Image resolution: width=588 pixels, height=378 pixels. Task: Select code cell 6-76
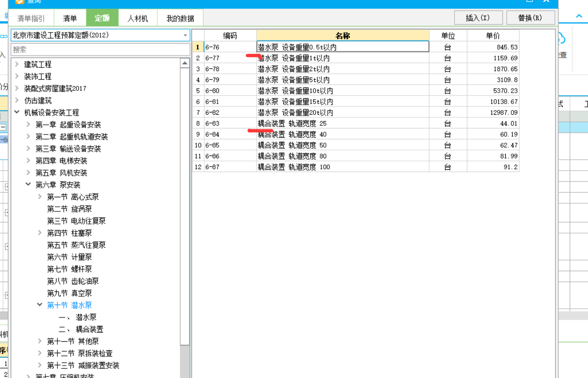click(230, 47)
